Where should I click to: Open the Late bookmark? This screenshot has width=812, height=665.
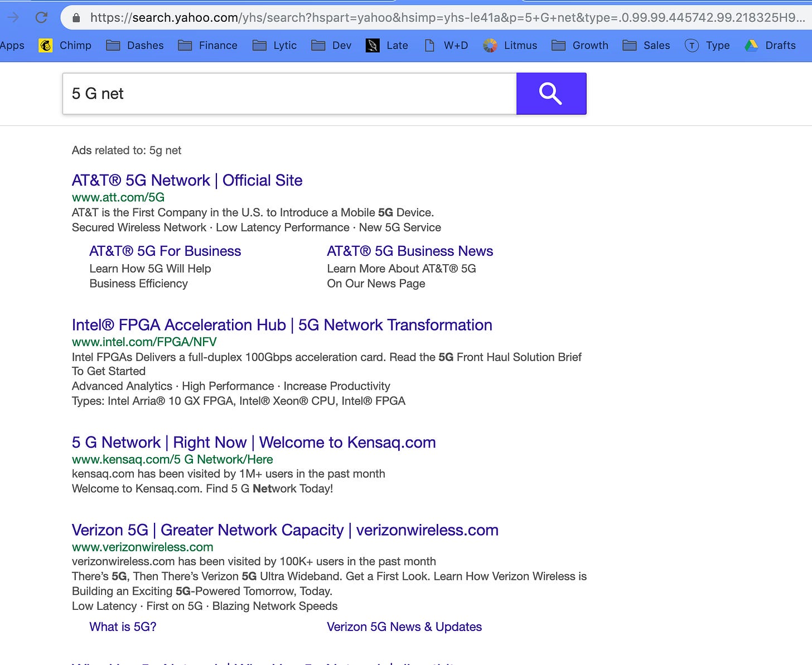(x=387, y=45)
